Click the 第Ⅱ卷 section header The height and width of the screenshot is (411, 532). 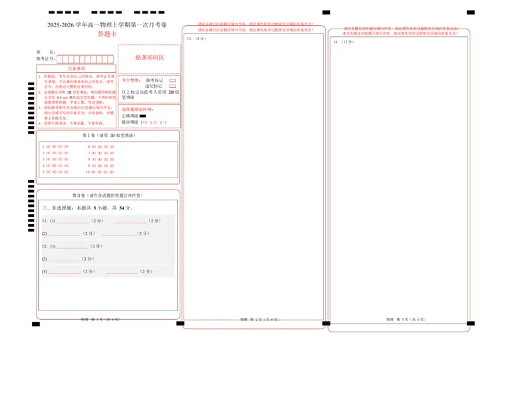108,196
